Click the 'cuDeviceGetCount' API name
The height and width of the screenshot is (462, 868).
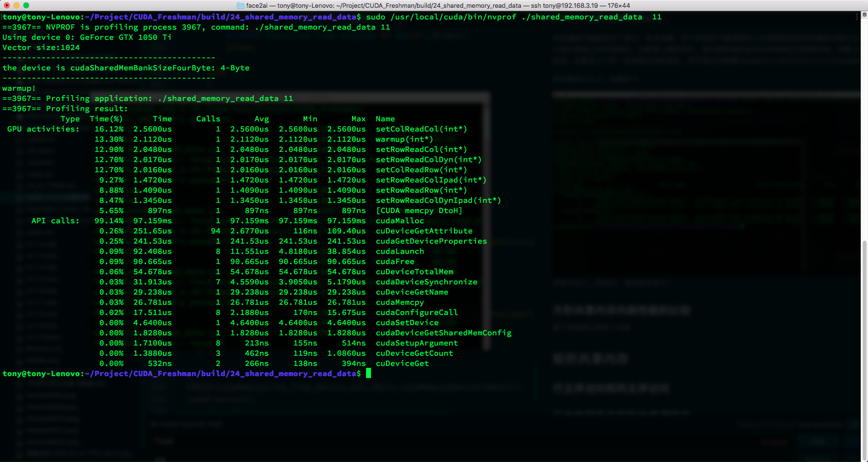pos(414,353)
